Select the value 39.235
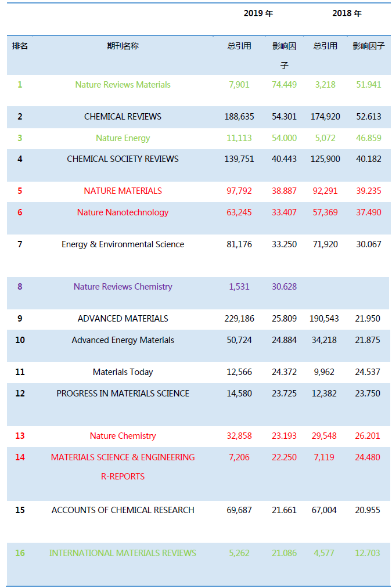 368,191
